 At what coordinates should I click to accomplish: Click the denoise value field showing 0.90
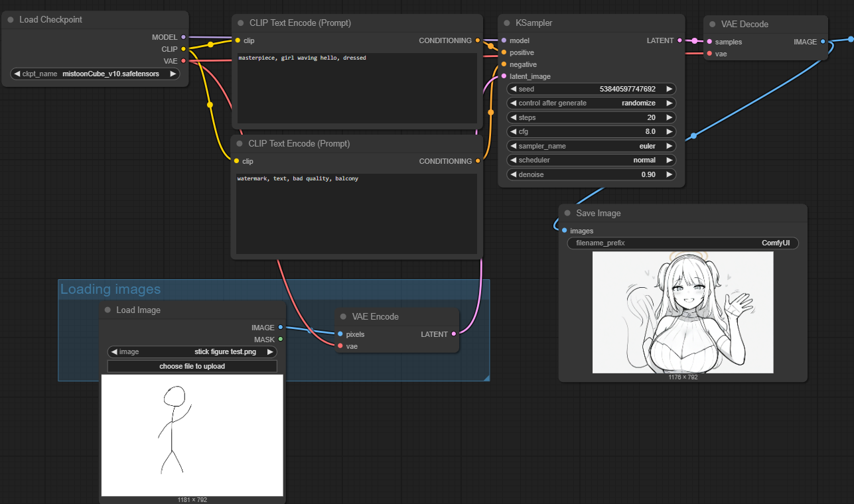(x=592, y=175)
